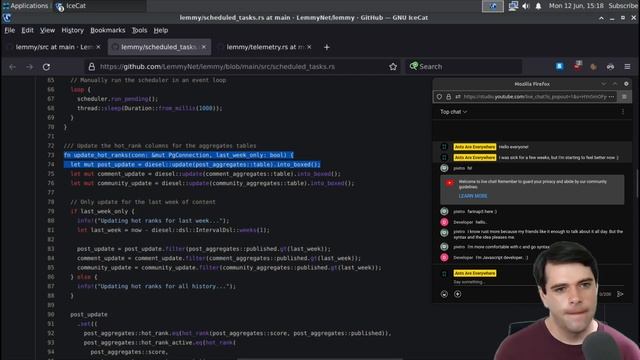Click the brown cookie extension icon
The height and width of the screenshot is (360, 640).
(593, 67)
